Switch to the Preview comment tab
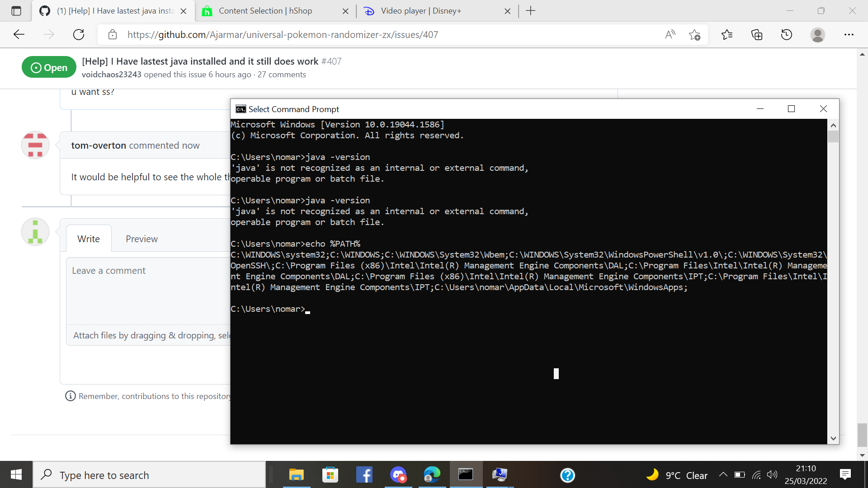Image resolution: width=868 pixels, height=488 pixels. [142, 239]
